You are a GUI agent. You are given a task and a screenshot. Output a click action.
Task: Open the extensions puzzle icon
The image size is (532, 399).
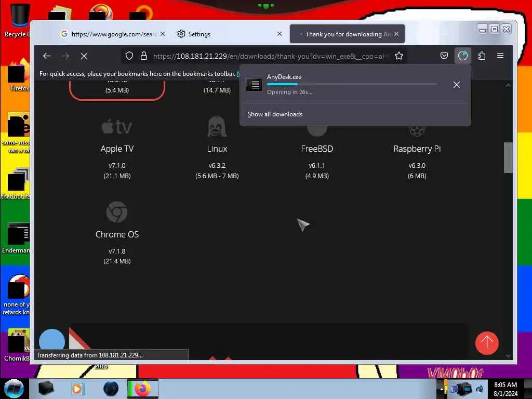click(x=482, y=56)
